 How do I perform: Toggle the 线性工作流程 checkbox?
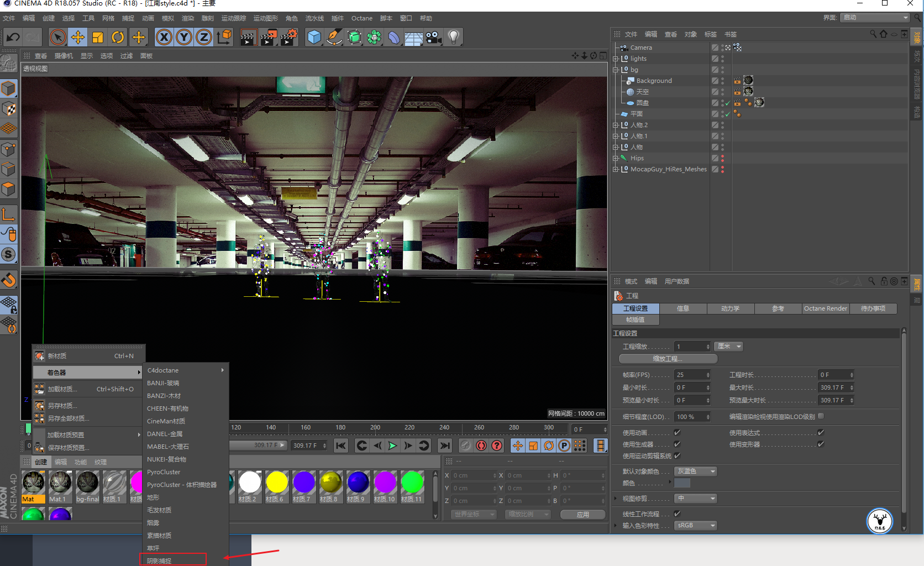677,514
